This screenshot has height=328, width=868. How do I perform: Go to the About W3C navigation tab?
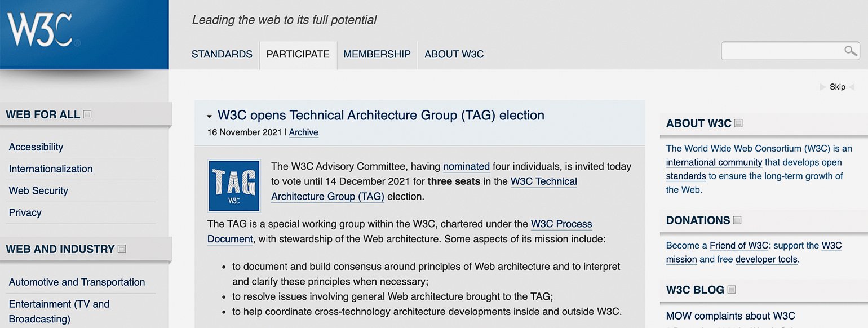[454, 54]
